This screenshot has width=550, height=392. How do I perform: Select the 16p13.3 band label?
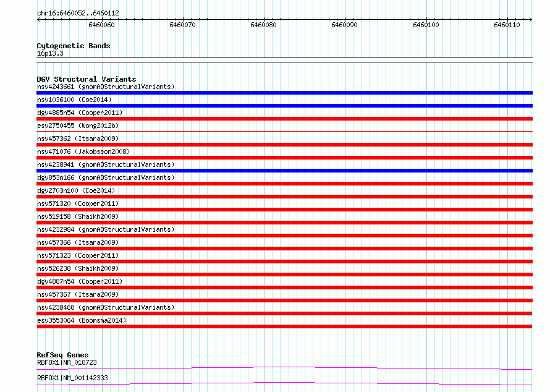(50, 53)
